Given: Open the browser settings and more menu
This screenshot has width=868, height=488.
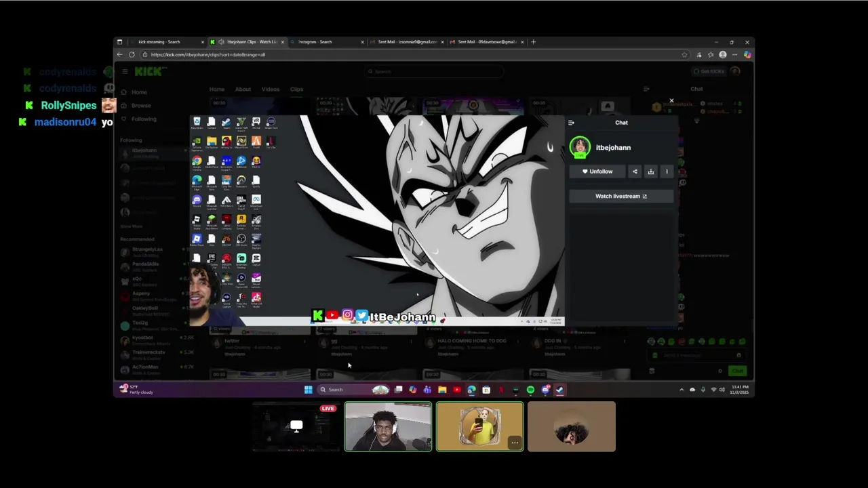Looking at the screenshot, I should pyautogui.click(x=735, y=54).
